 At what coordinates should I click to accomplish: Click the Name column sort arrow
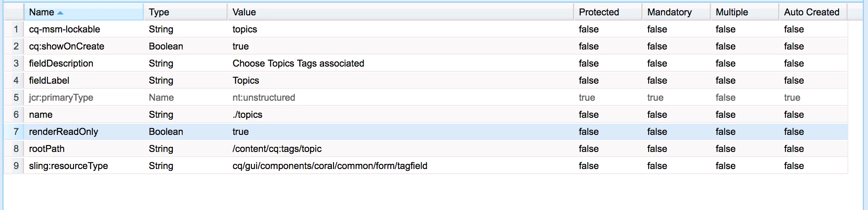60,13
